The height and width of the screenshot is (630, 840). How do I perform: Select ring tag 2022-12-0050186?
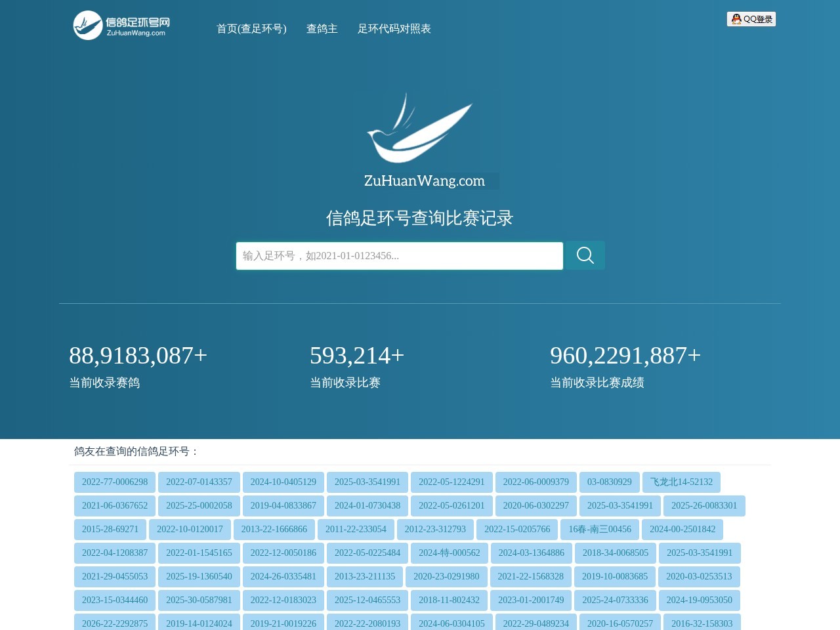[283, 553]
